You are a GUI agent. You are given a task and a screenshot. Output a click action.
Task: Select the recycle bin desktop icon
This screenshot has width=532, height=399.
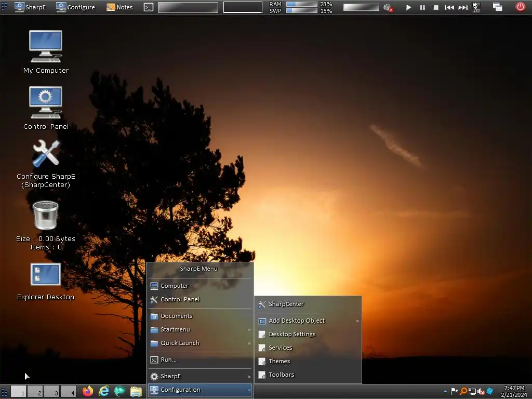point(46,225)
